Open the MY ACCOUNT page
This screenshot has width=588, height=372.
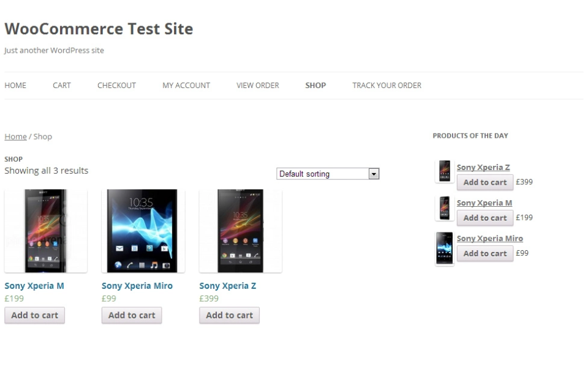[186, 85]
